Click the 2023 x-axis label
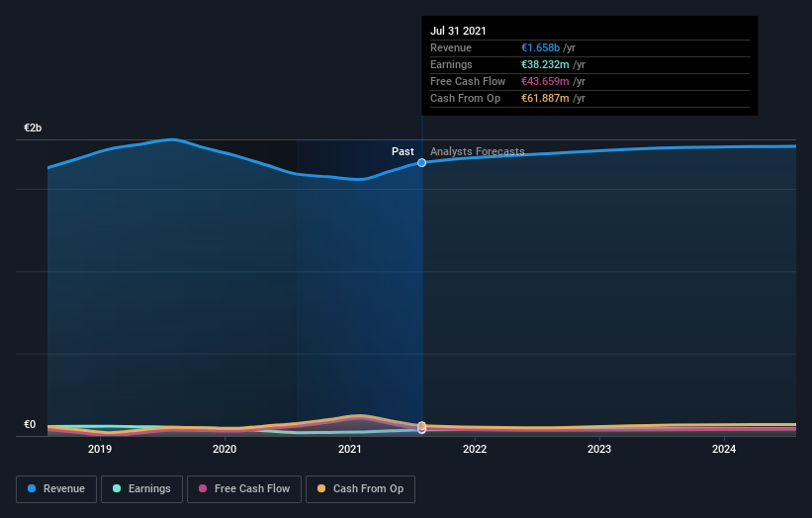The height and width of the screenshot is (518, 812). pos(599,449)
